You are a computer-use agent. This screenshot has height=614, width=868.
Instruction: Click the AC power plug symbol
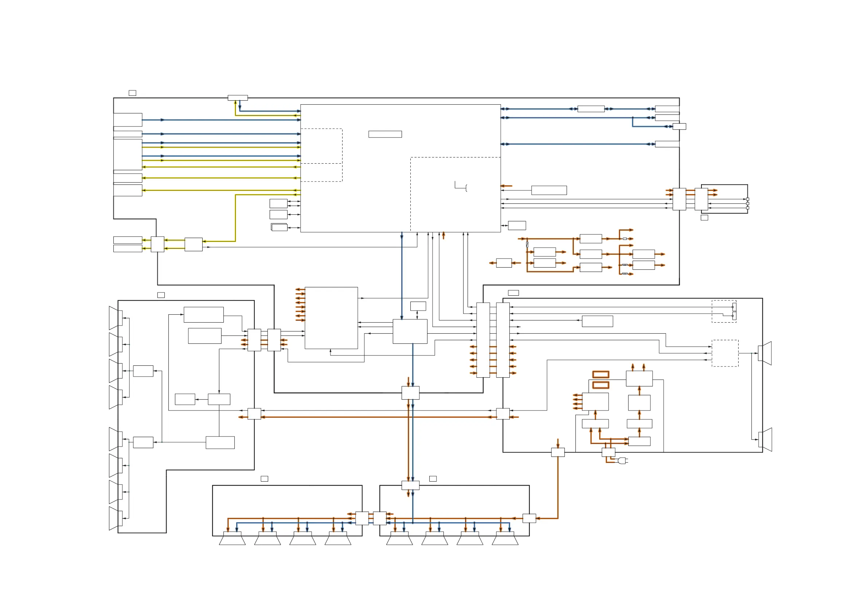(623, 461)
